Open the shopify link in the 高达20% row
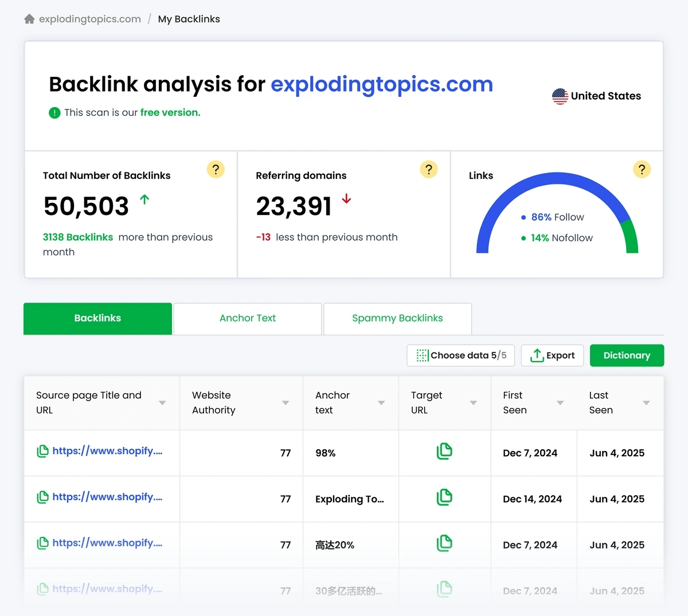The height and width of the screenshot is (616, 688). point(107,543)
